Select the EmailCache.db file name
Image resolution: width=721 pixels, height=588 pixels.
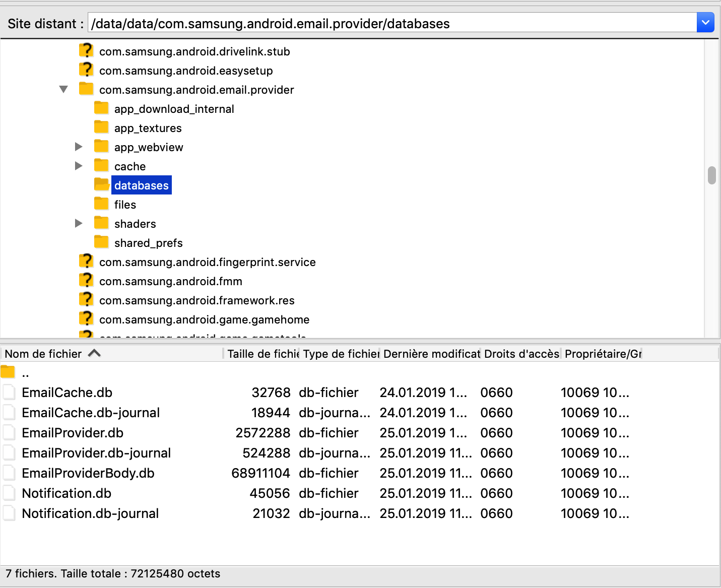[x=67, y=393]
